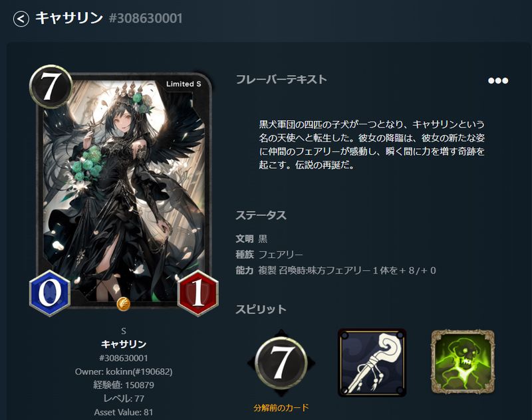This screenshot has height=420, width=532.
Task: Click the blue attack hexagon showing 0
Action: tap(50, 293)
